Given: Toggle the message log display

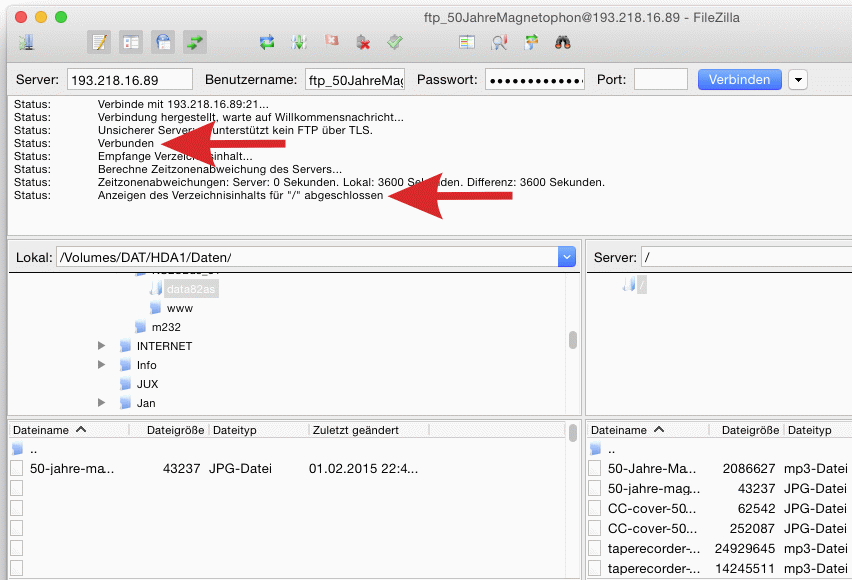Looking at the screenshot, I should [99, 42].
